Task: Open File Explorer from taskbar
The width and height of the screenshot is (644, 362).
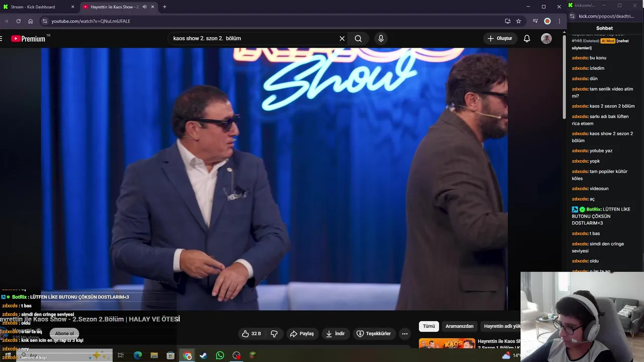Action: pyautogui.click(x=154, y=355)
